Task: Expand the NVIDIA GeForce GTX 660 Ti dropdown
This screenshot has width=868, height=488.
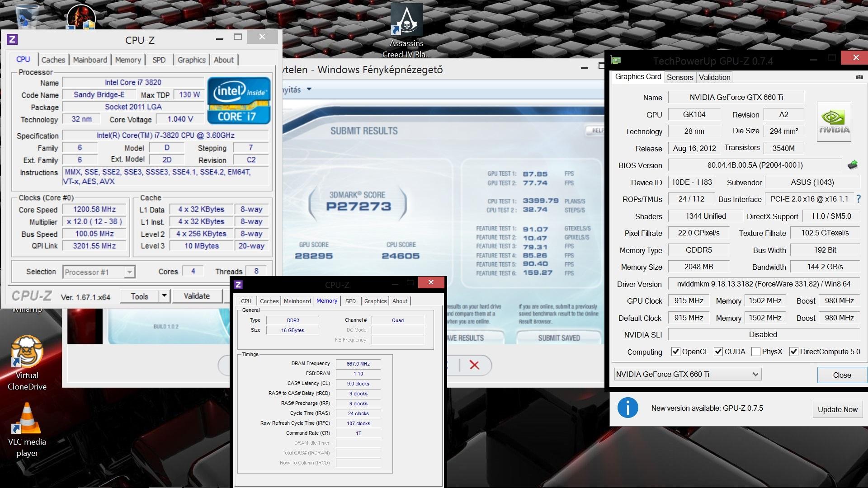Action: coord(755,374)
